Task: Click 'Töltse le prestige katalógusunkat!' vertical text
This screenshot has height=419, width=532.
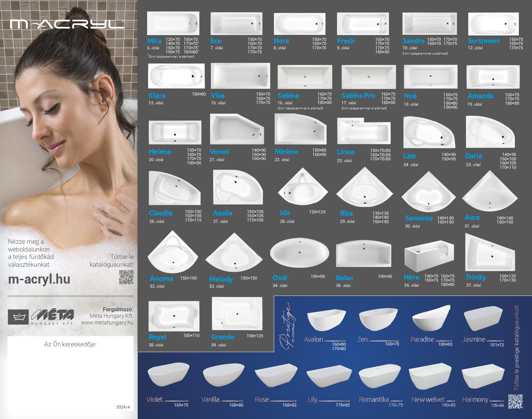Action: coord(516,348)
